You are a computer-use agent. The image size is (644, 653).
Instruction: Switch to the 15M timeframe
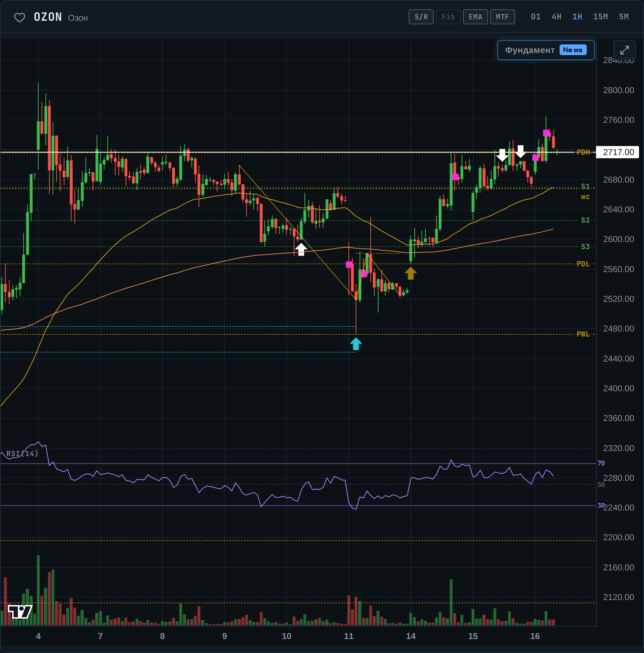pos(600,17)
